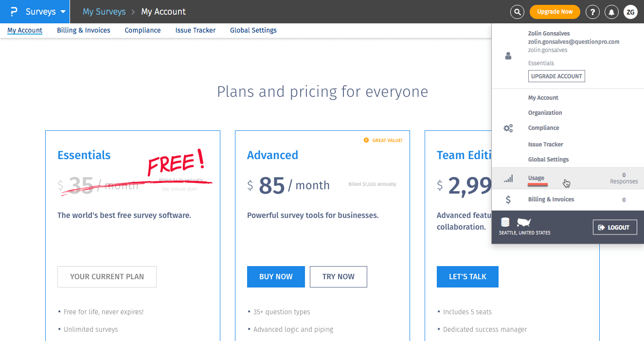The image size is (644, 341).
Task: Open Usage in the account menu
Action: (x=536, y=178)
